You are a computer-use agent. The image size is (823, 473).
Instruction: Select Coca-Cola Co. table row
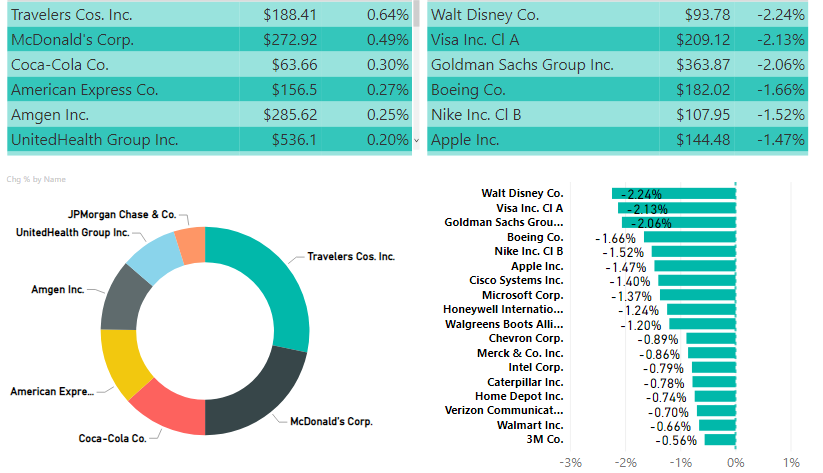(209, 65)
